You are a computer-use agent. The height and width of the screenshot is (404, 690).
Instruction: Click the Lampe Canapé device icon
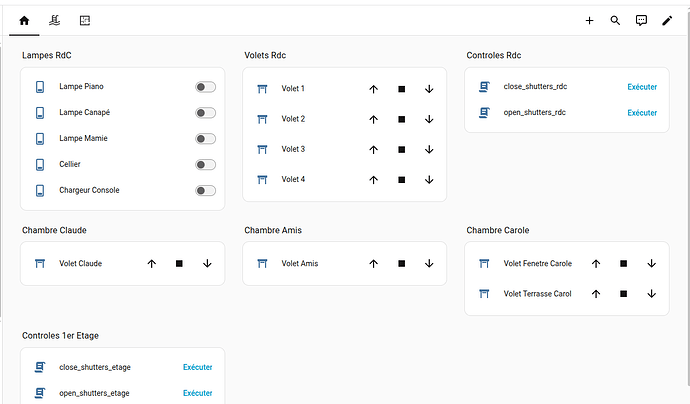pos(40,113)
